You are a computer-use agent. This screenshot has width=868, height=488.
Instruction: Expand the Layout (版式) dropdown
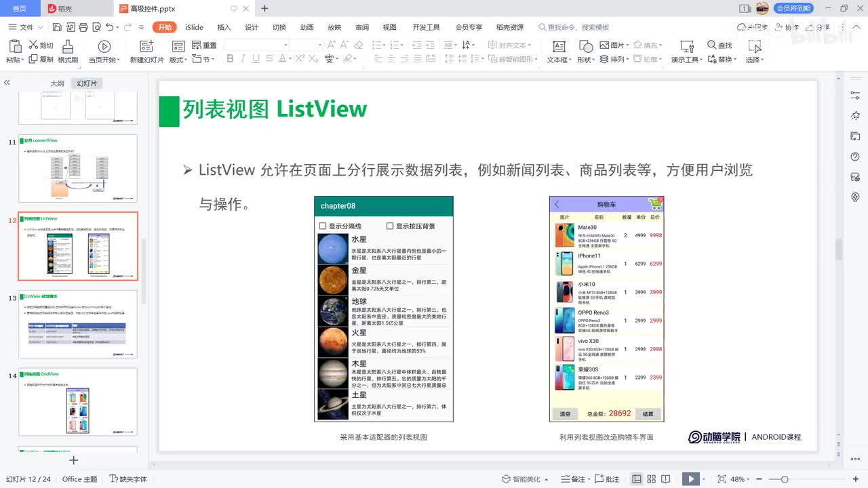178,60
